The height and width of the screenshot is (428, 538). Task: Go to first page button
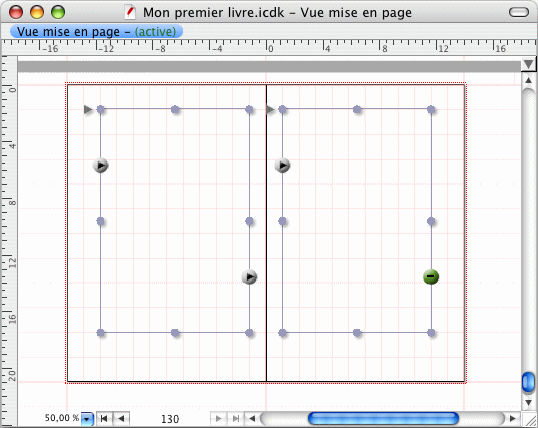coord(104,418)
